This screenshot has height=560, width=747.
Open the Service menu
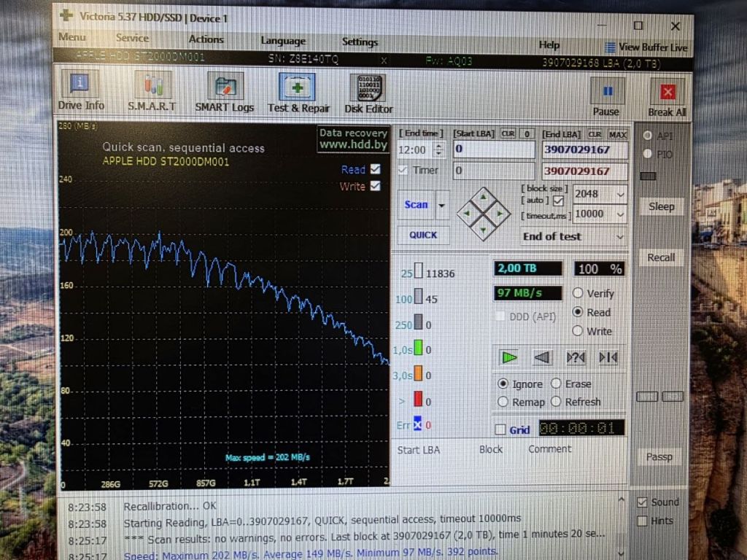pyautogui.click(x=132, y=38)
